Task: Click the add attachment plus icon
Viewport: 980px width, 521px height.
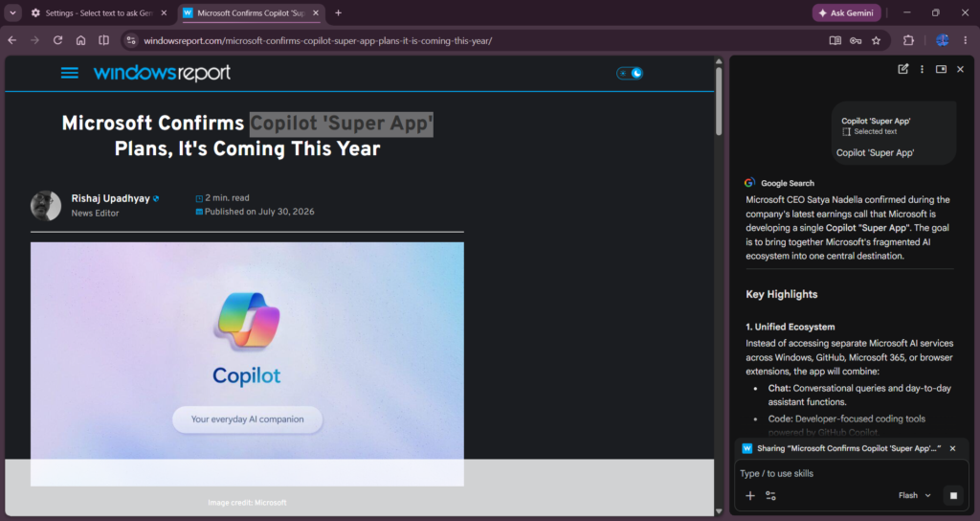Action: tap(750, 495)
